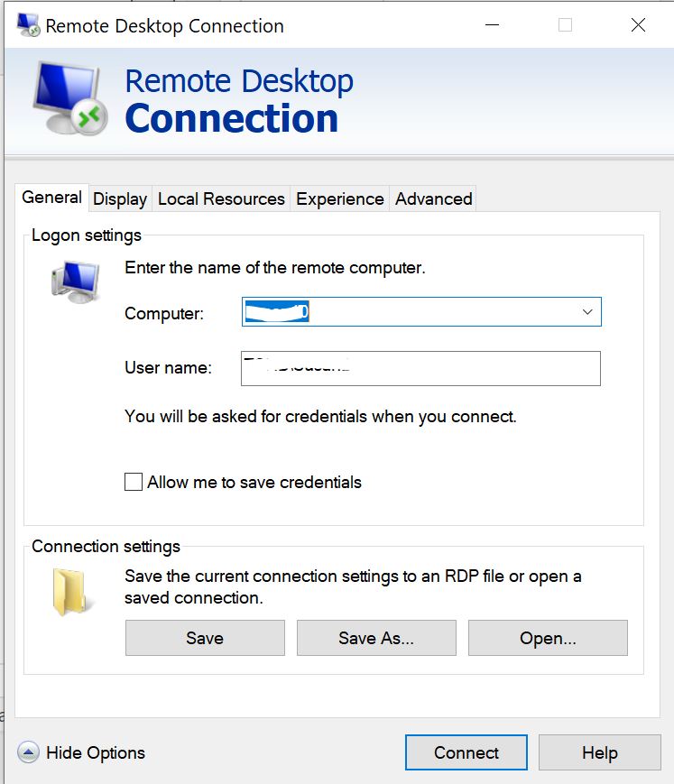The width and height of the screenshot is (674, 784).
Task: Focus the User name text box
Action: [420, 368]
